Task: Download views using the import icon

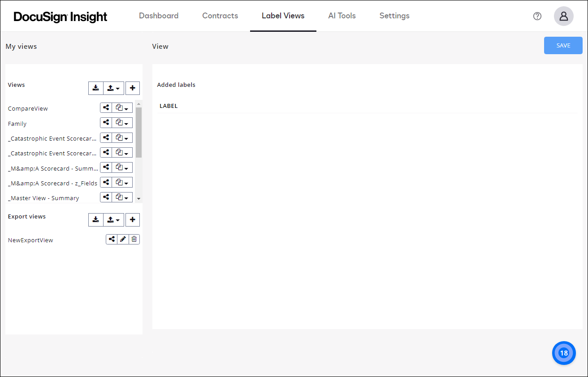Action: pyautogui.click(x=96, y=88)
